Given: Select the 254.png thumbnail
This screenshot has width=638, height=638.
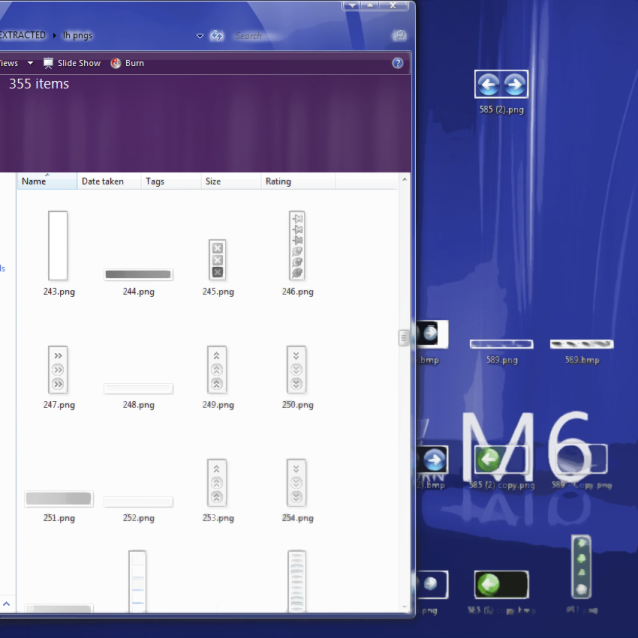Looking at the screenshot, I should tap(297, 483).
